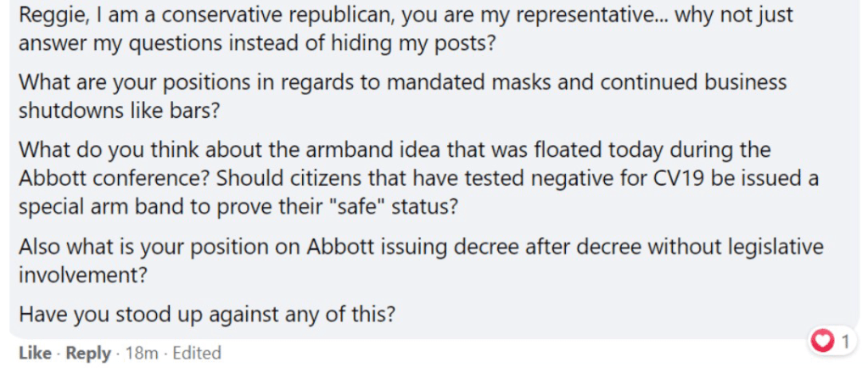Like this comment

pyautogui.click(x=35, y=353)
